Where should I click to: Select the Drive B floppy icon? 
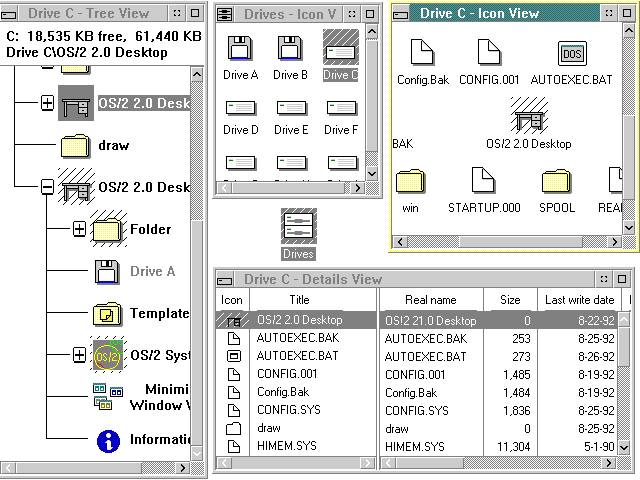coord(290,48)
